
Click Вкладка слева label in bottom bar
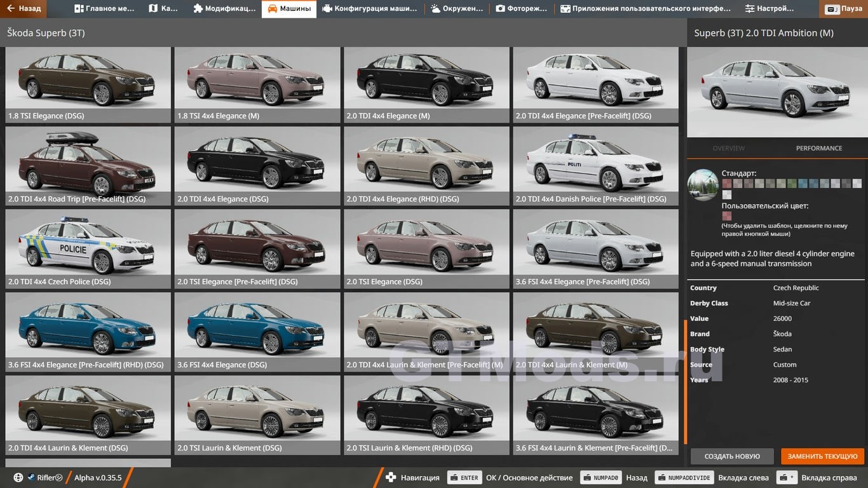(743, 478)
